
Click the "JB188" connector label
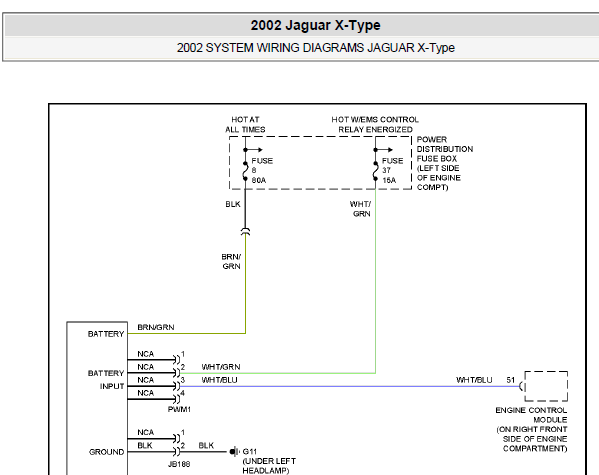pyautogui.click(x=179, y=464)
